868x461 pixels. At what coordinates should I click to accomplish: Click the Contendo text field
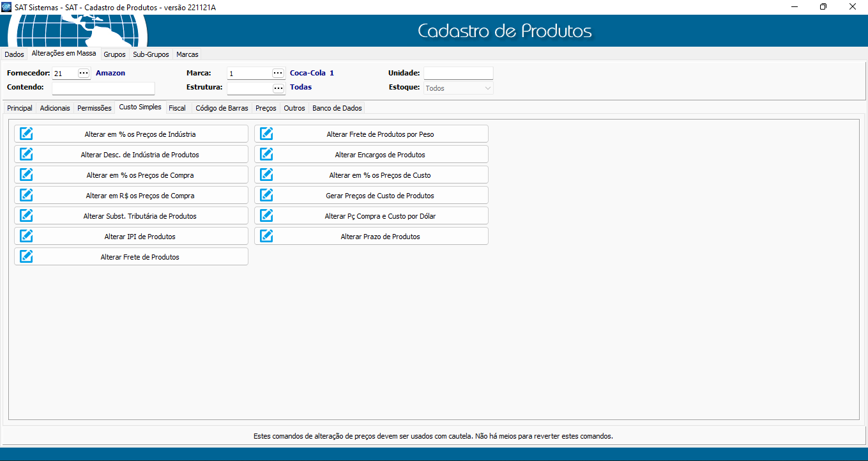103,88
